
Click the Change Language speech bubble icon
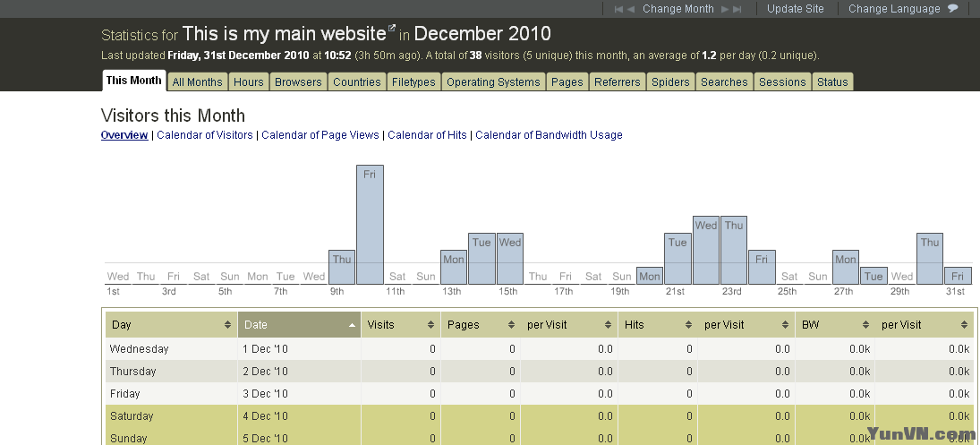953,8
